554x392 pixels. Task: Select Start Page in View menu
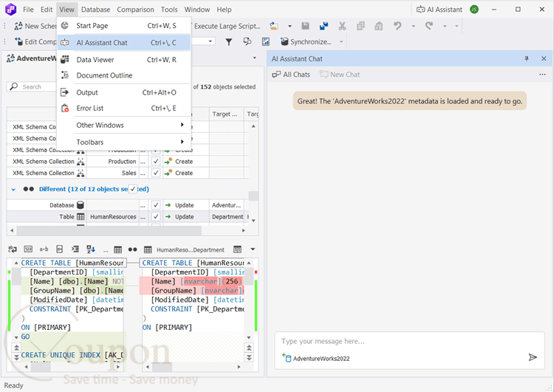click(123, 26)
